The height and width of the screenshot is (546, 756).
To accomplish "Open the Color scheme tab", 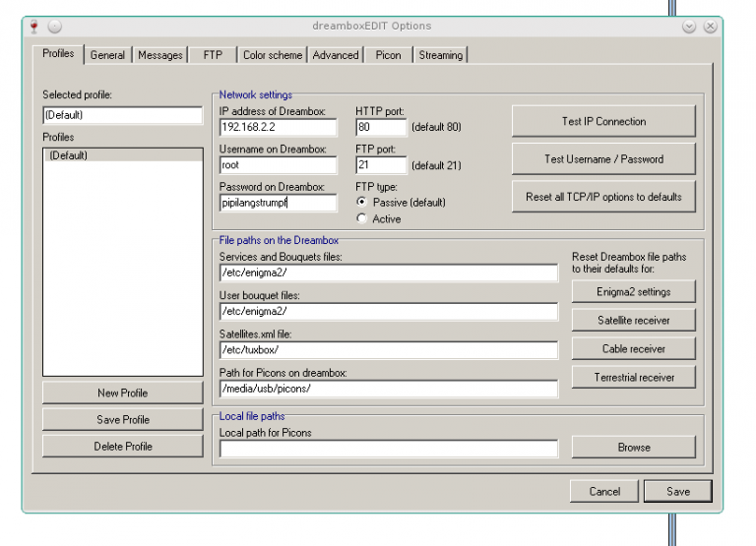I will [x=273, y=55].
